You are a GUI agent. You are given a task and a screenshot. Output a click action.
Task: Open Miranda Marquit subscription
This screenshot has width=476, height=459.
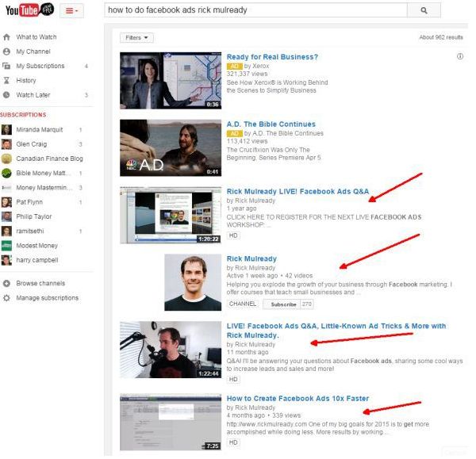click(40, 129)
